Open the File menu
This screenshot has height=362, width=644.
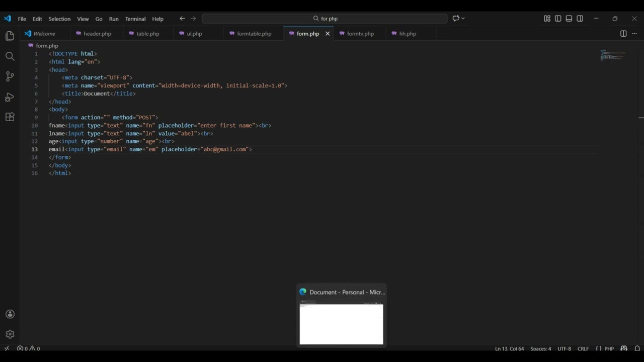(22, 19)
